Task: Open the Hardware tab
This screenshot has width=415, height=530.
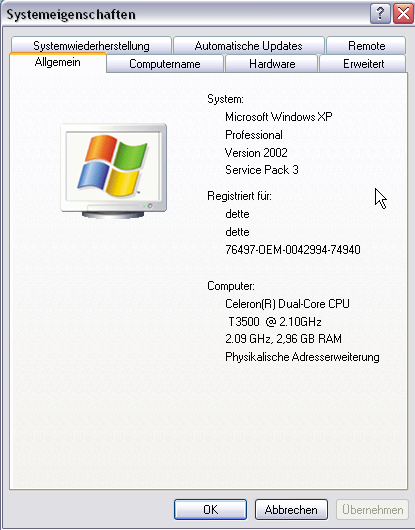Action: [272, 64]
